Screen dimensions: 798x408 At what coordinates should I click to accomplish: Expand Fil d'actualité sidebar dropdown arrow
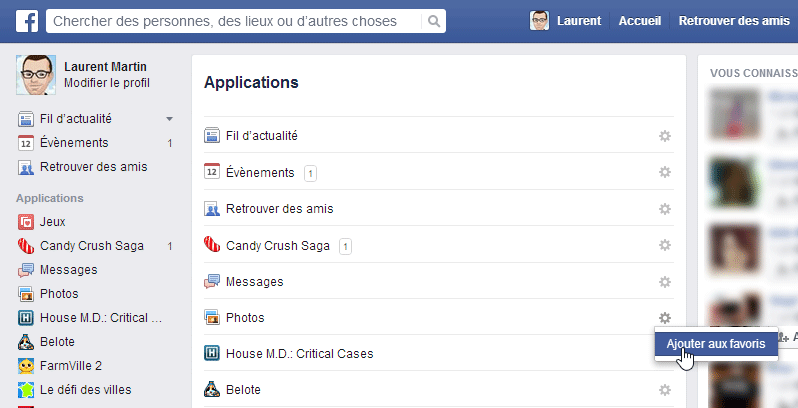169,119
